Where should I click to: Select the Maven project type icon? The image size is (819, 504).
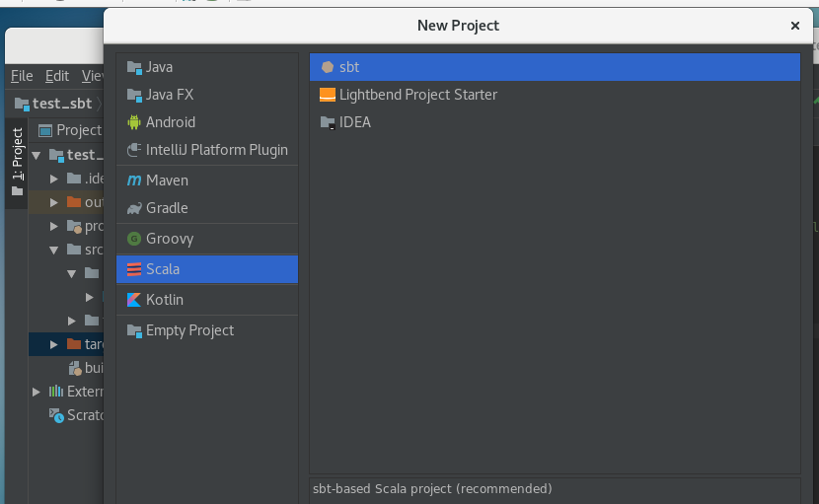(x=134, y=180)
